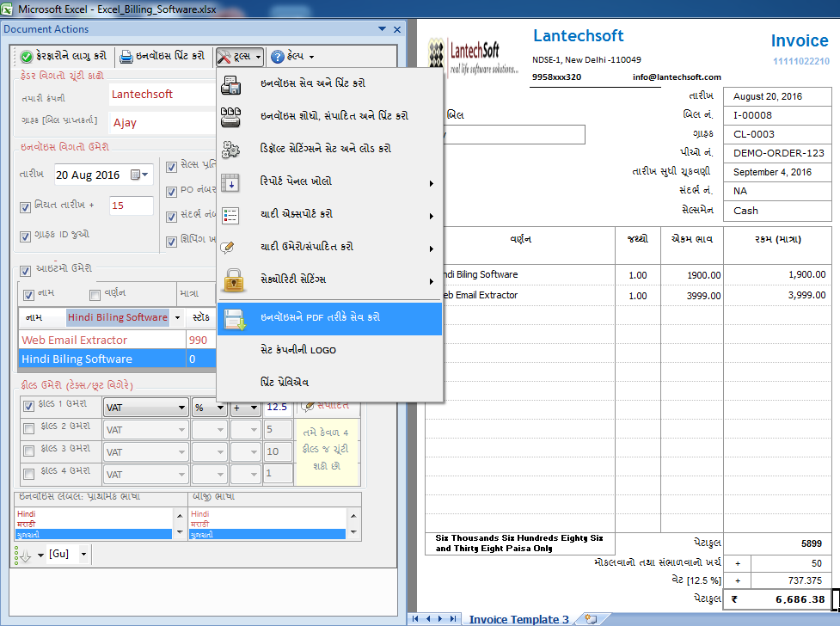
Task: Click the print invoice toolbar button
Action: click(x=162, y=56)
